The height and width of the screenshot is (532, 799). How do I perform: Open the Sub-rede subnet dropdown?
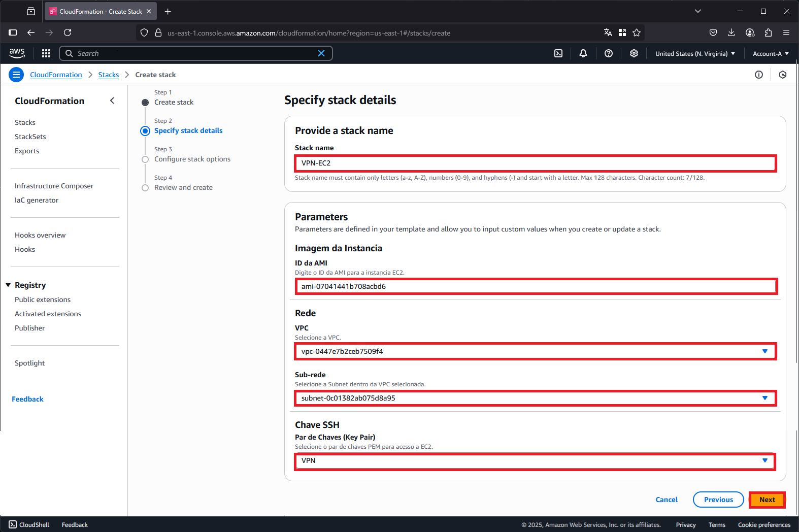(x=536, y=398)
